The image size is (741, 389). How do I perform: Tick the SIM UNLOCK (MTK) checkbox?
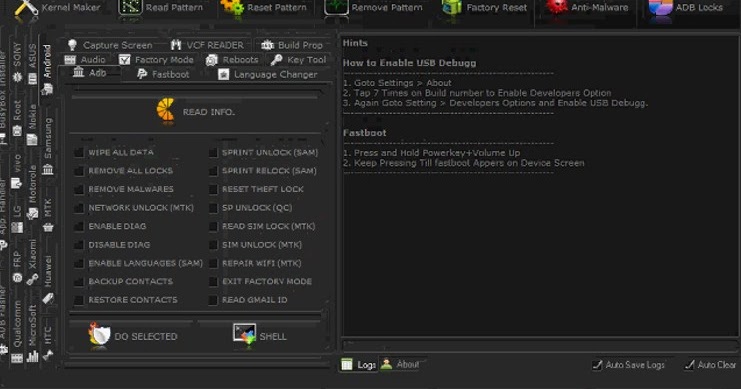point(213,245)
